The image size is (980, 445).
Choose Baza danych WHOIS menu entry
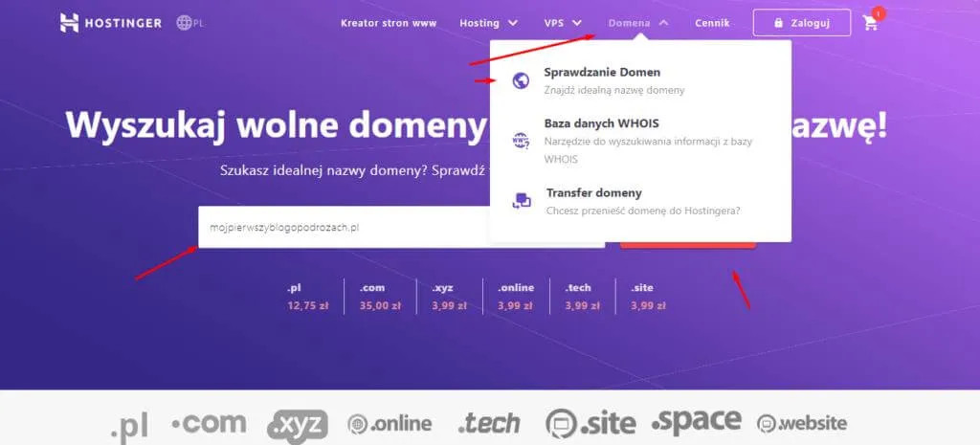pyautogui.click(x=601, y=123)
